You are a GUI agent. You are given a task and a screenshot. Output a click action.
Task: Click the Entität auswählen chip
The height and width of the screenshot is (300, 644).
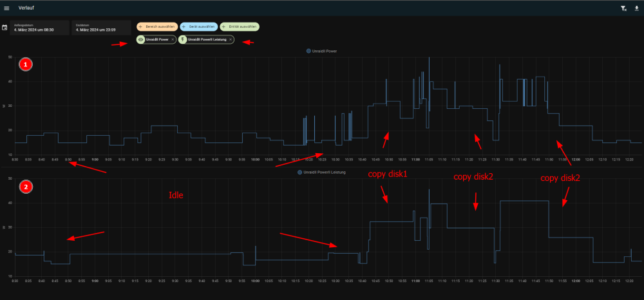tap(240, 26)
